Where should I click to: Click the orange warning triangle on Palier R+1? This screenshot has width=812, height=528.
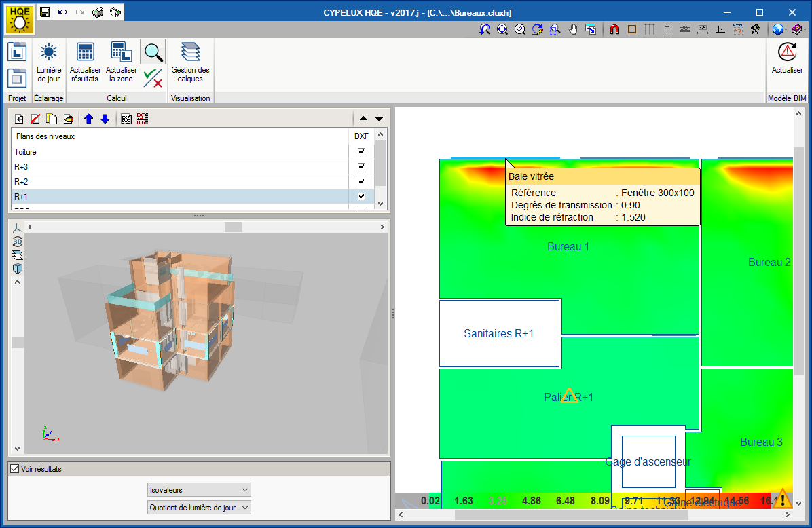click(x=569, y=396)
